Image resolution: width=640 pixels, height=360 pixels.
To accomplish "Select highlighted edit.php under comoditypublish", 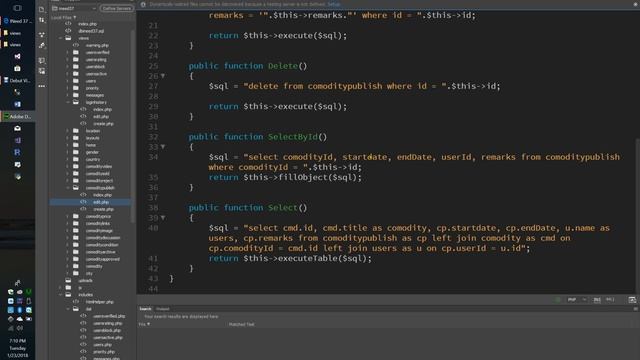I will click(x=90, y=202).
